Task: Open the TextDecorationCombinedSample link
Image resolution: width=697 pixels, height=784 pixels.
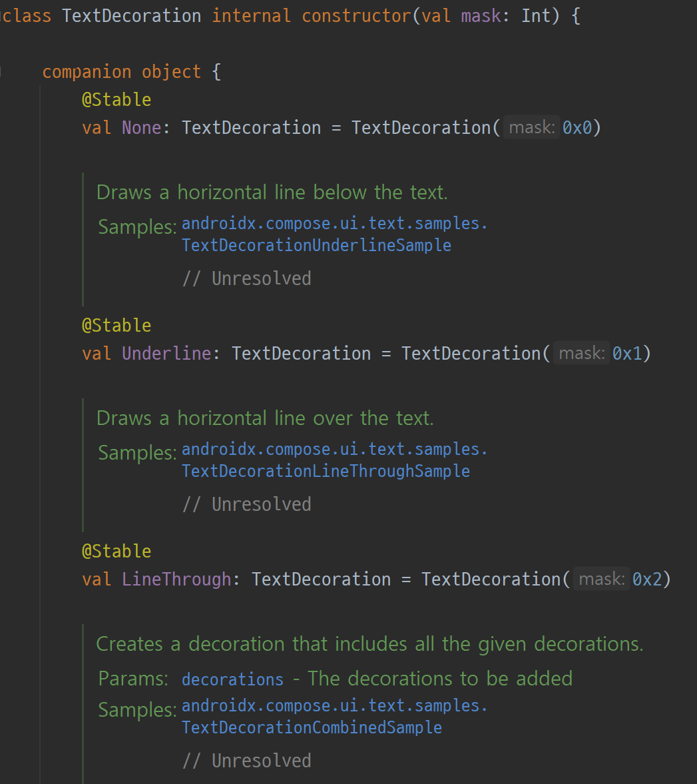Action: [x=312, y=727]
